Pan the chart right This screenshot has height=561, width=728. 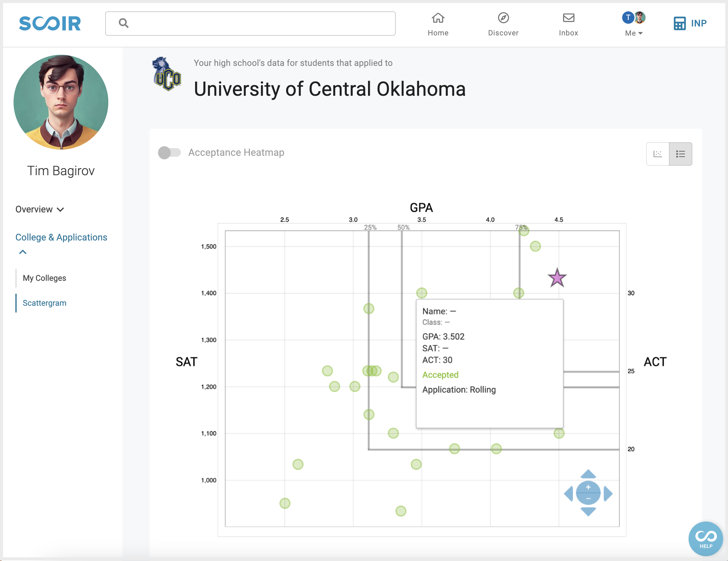608,493
